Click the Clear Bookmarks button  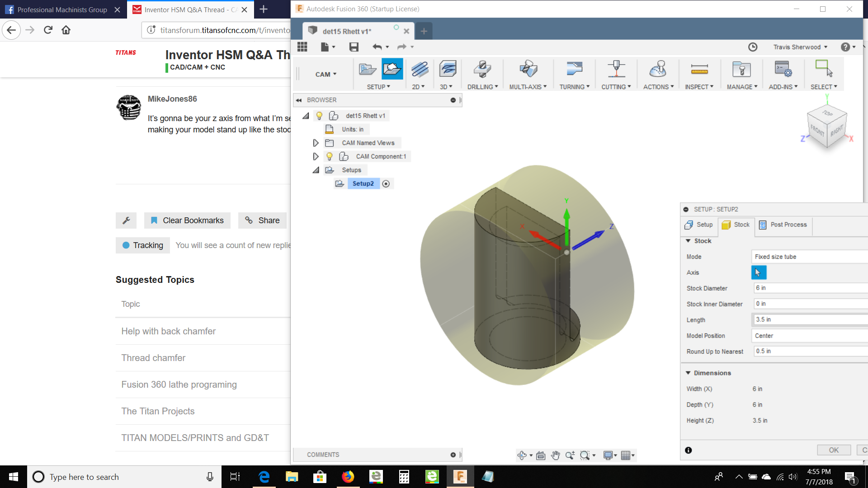187,221
